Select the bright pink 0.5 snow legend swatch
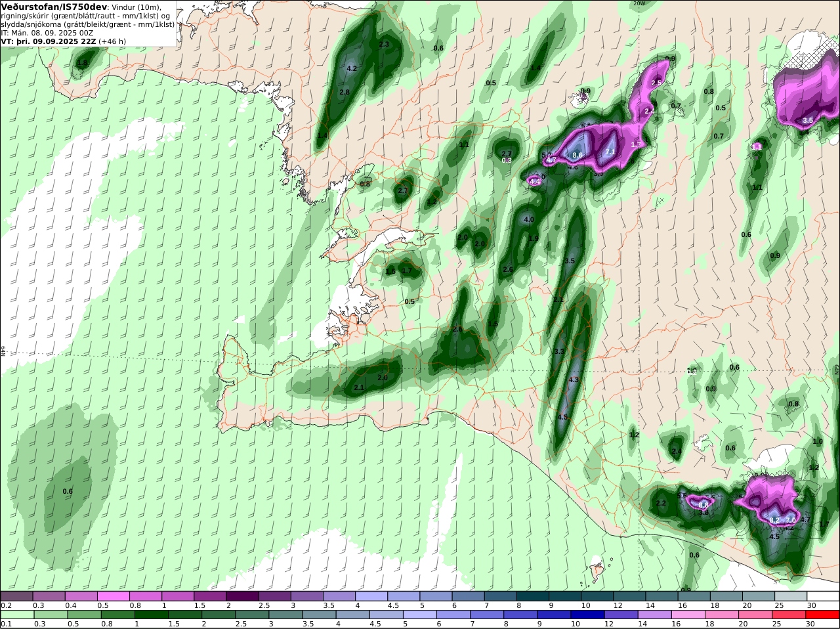840x629 pixels. point(113,596)
